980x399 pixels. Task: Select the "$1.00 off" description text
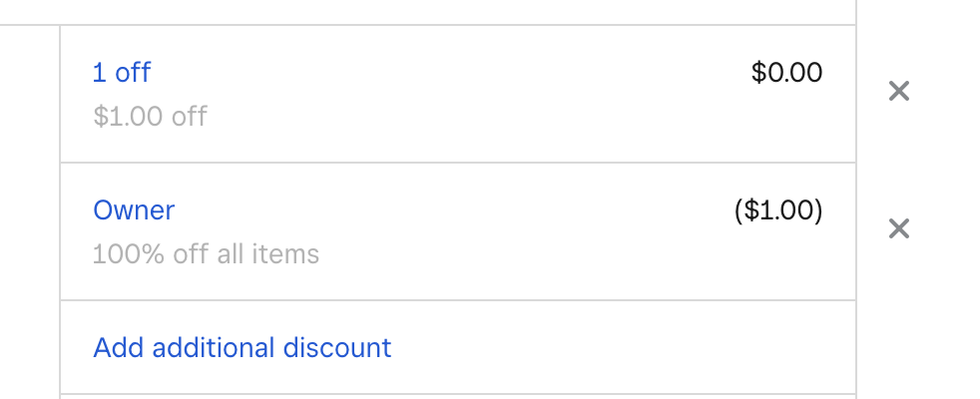[x=150, y=117]
